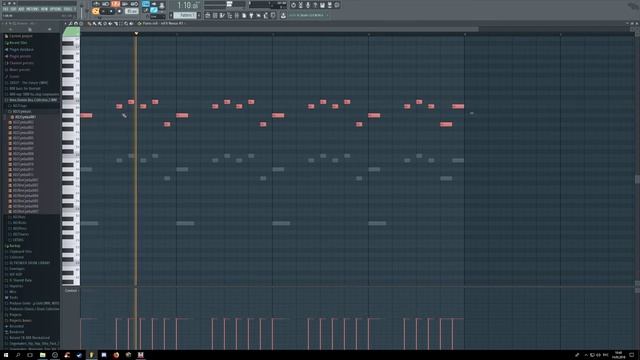Open the FILE menu
This screenshot has height=360, width=640.
coord(6,9)
